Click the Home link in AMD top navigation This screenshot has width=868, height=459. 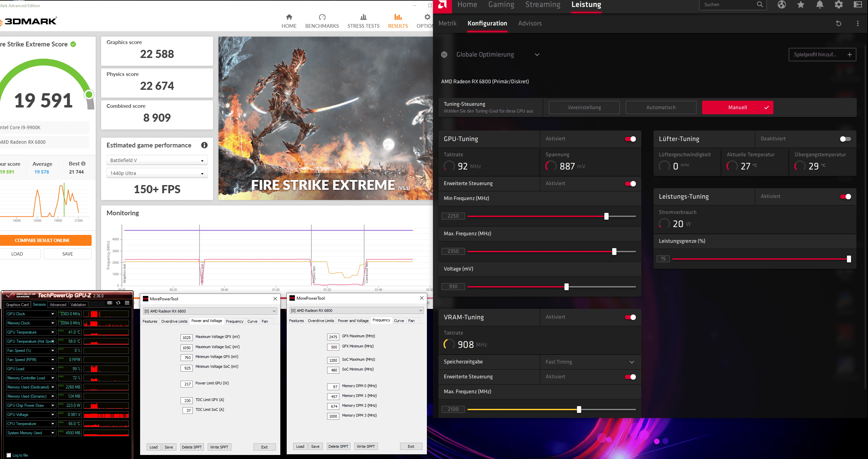point(467,4)
